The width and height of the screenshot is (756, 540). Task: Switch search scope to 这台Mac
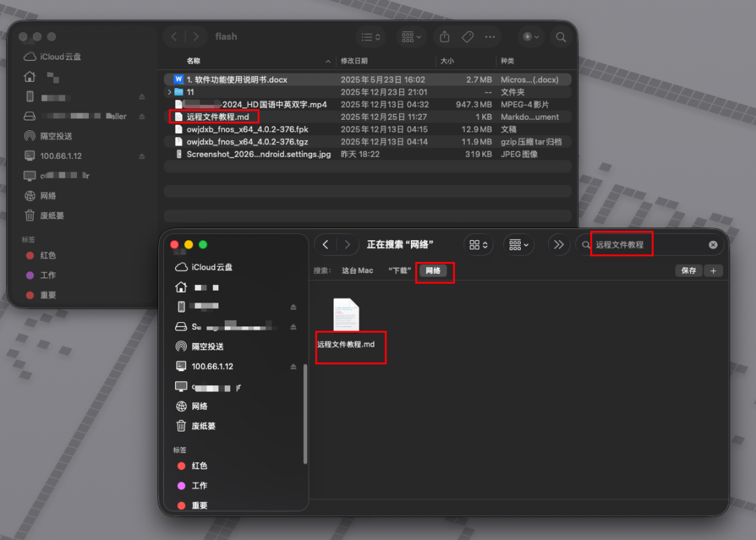click(357, 270)
